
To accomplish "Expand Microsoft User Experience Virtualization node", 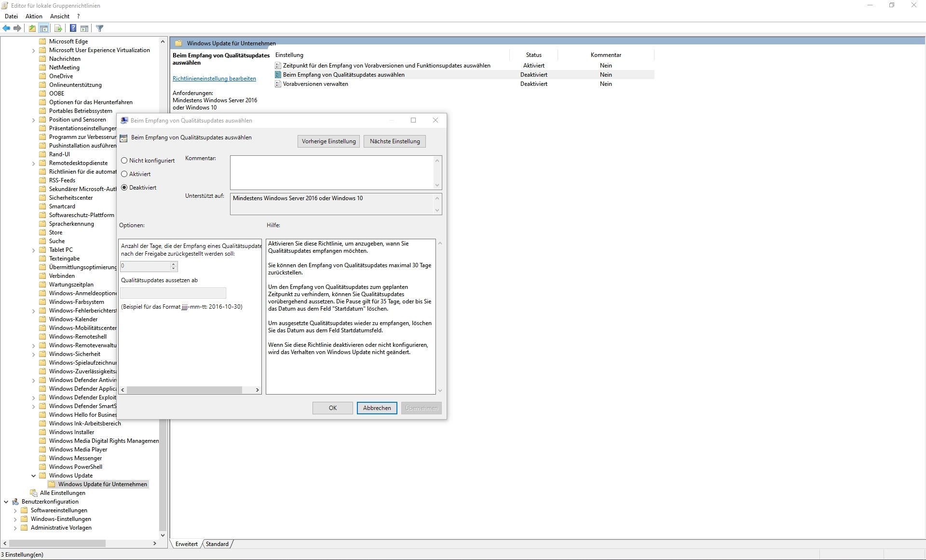I will pos(33,51).
